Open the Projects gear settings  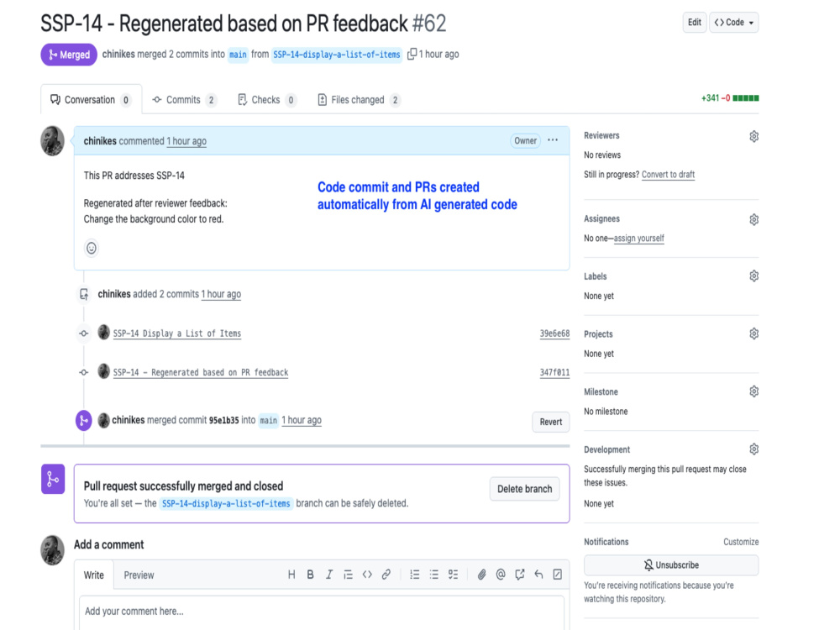753,333
